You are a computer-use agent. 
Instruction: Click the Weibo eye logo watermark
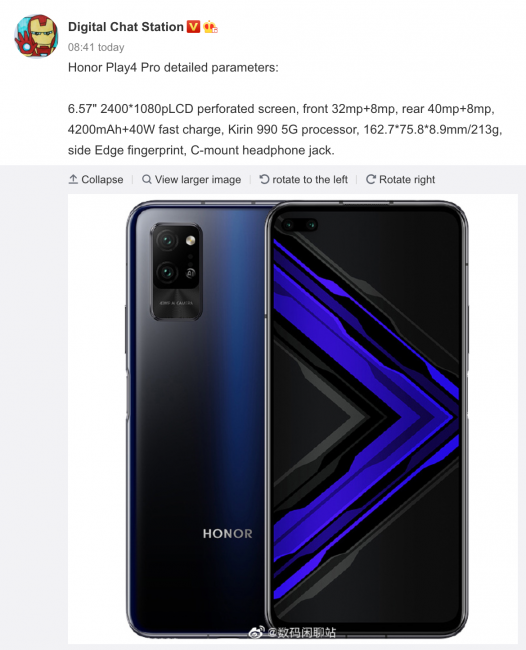[x=256, y=633]
